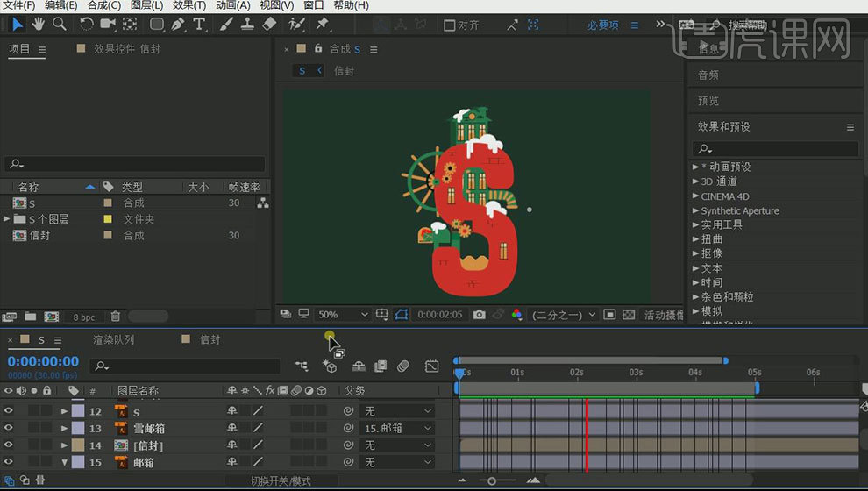Toggle the 对齐 snapping checkbox
This screenshot has width=868, height=491.
(x=450, y=25)
